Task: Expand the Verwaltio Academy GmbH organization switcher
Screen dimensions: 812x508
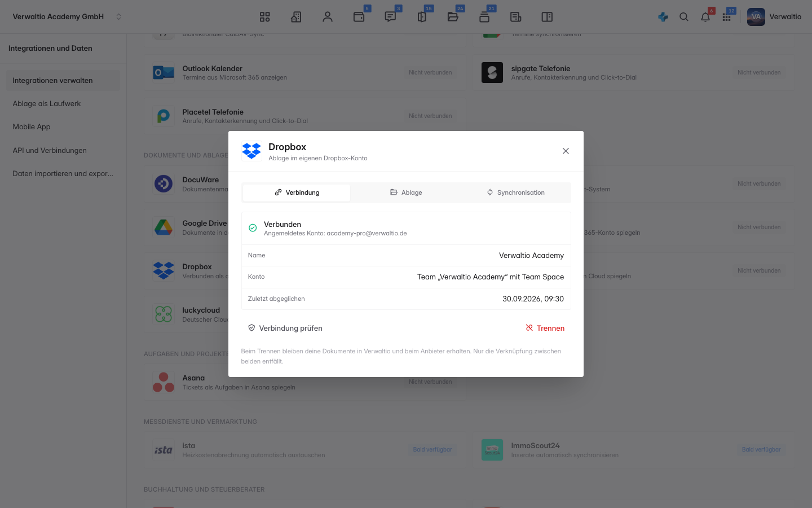Action: [x=67, y=17]
